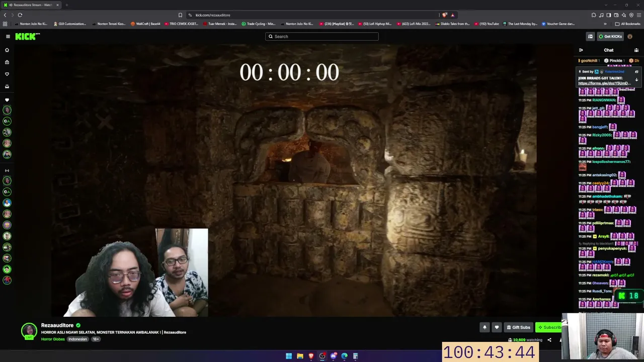Open Brave VPN shield icon
This screenshot has width=644, height=362.
(631, 15)
